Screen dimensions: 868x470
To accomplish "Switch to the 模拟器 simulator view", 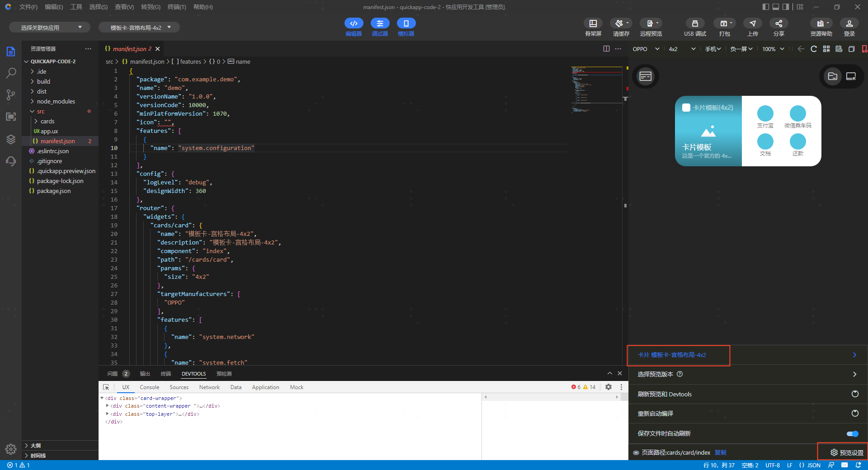I will coord(406,23).
